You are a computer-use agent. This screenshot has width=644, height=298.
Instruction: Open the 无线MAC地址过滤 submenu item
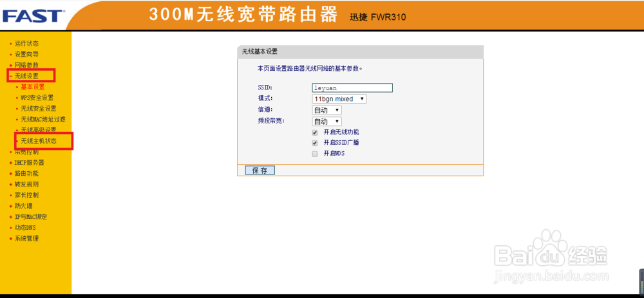tap(43, 120)
